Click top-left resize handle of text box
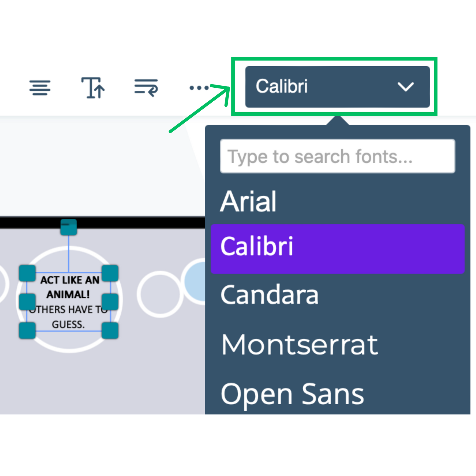This screenshot has height=476, width=476. pyautogui.click(x=27, y=273)
